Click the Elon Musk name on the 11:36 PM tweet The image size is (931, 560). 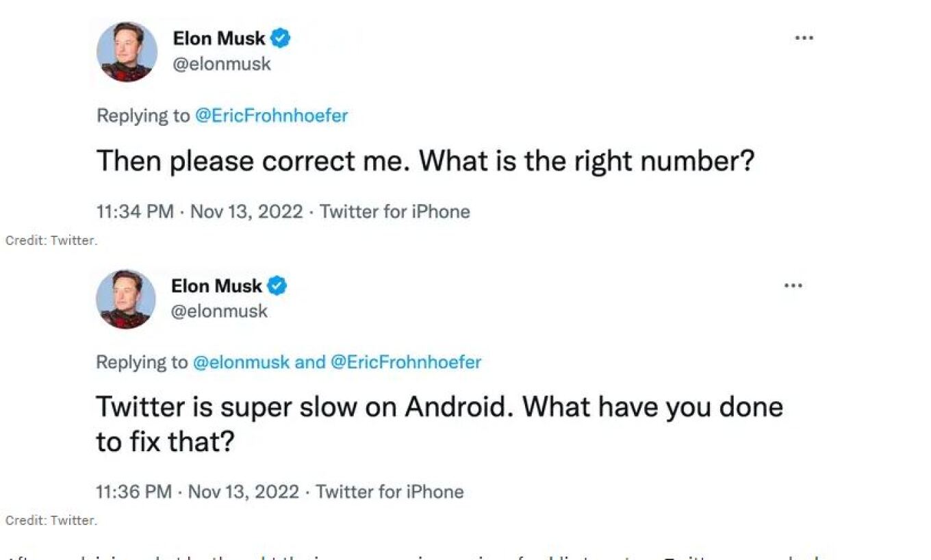[217, 286]
